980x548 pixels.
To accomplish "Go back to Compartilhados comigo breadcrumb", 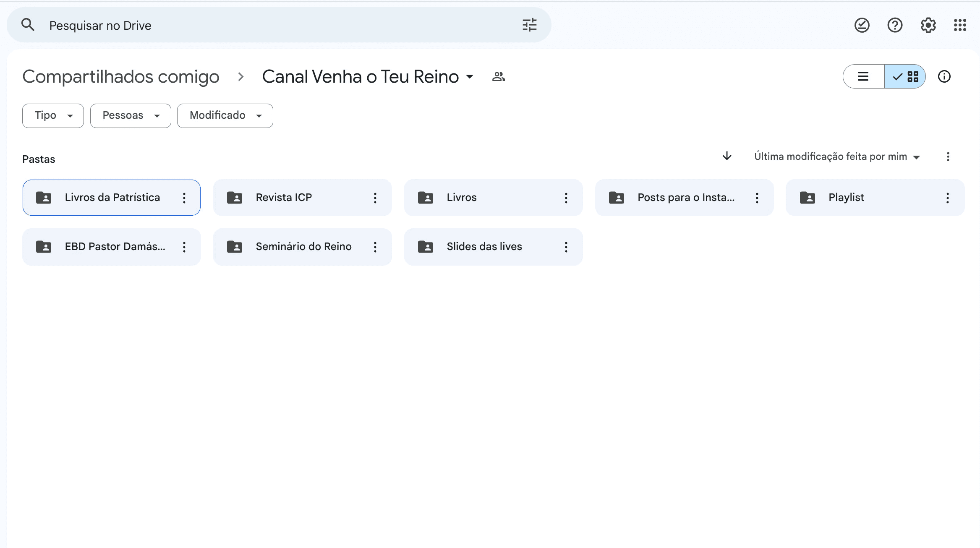I will click(x=121, y=77).
